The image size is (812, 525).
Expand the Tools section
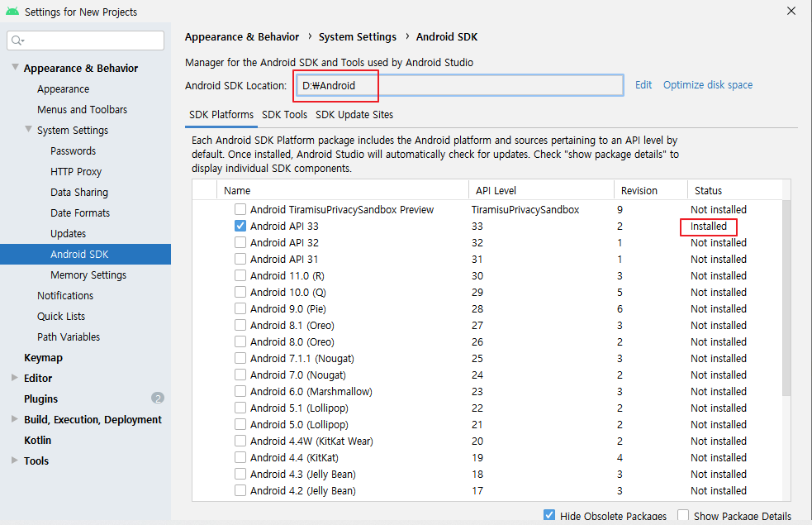click(x=15, y=461)
